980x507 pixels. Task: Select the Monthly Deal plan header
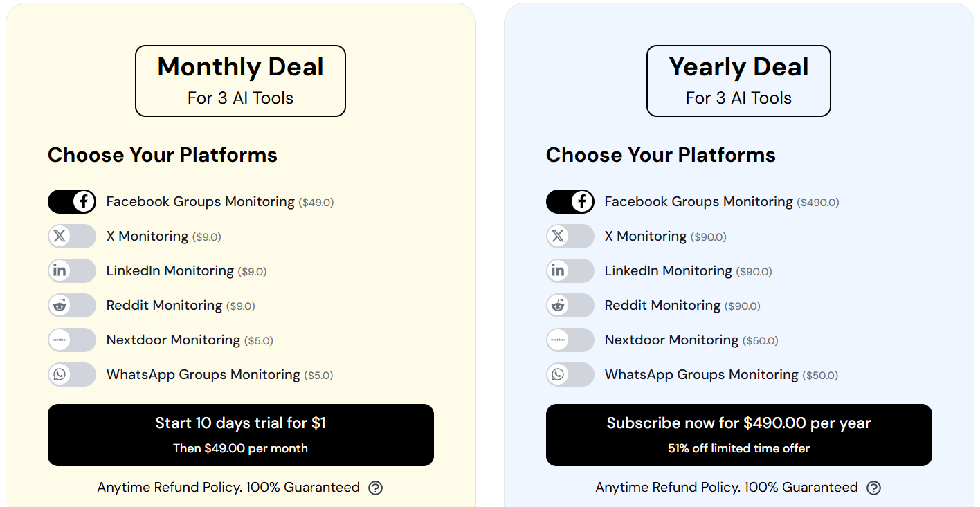click(240, 81)
